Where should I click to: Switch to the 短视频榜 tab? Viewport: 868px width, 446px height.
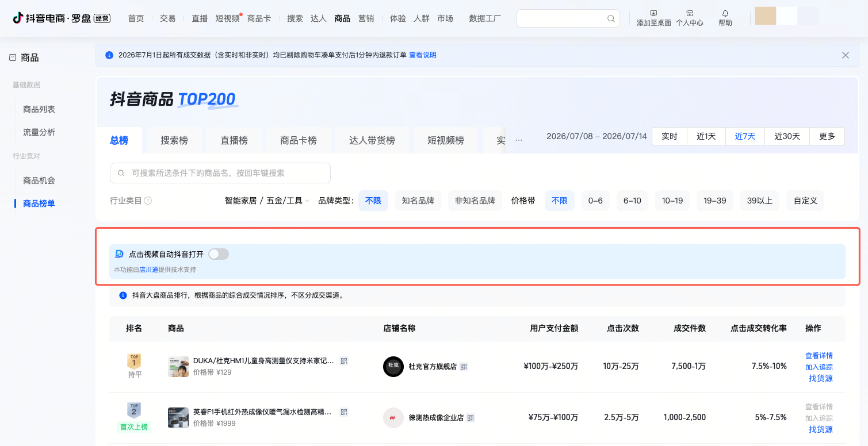(x=446, y=140)
